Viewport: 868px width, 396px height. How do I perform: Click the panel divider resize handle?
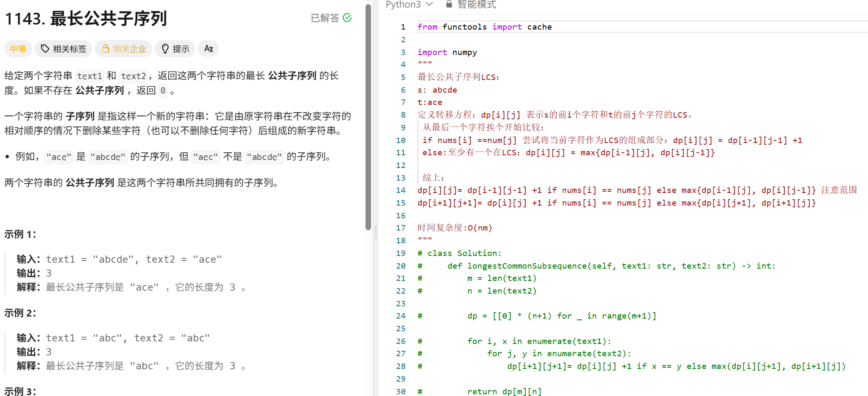pyautogui.click(x=376, y=232)
